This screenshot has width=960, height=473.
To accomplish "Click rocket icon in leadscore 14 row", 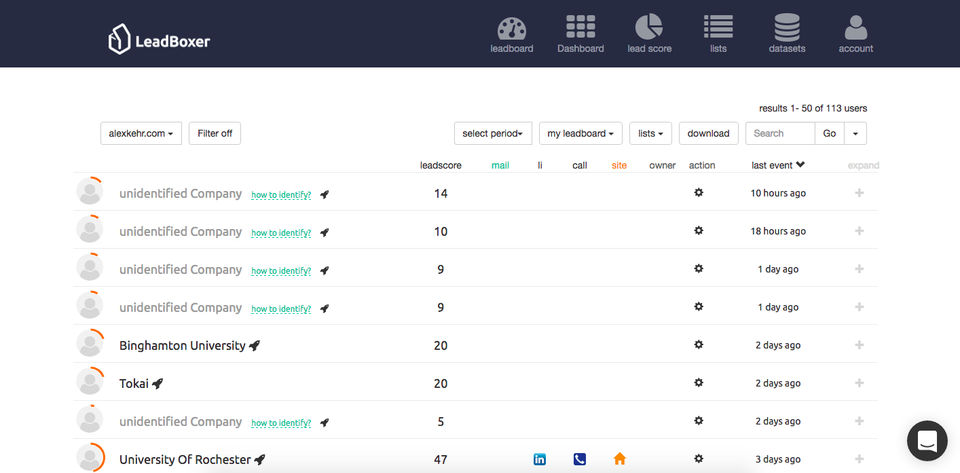I will pos(324,195).
